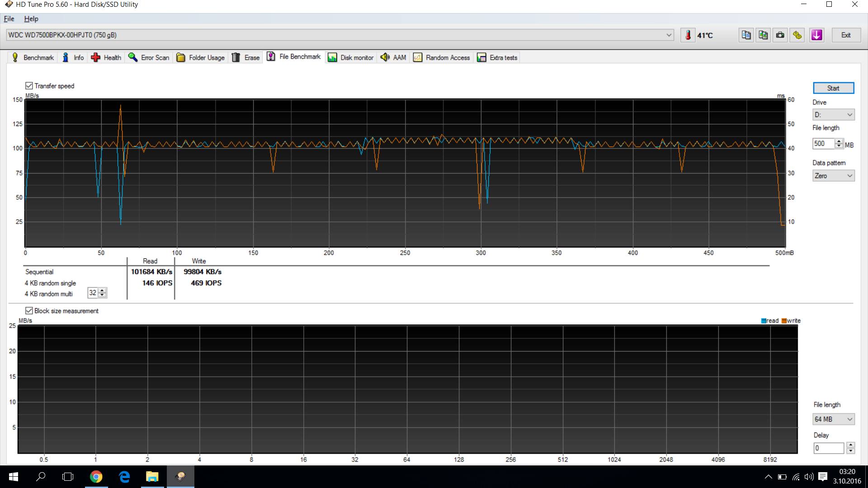Click the Benchmark tab light bulb icon
This screenshot has width=868, height=488.
(x=15, y=57)
